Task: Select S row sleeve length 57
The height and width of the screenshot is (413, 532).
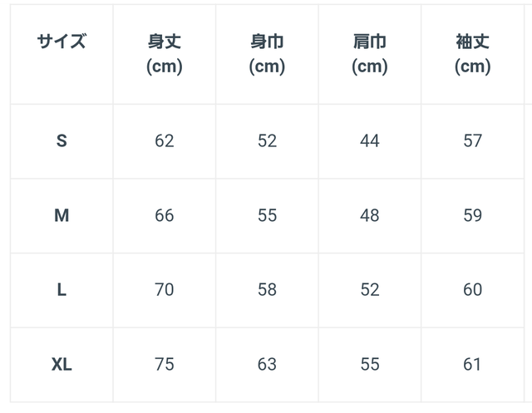Action: [x=473, y=140]
